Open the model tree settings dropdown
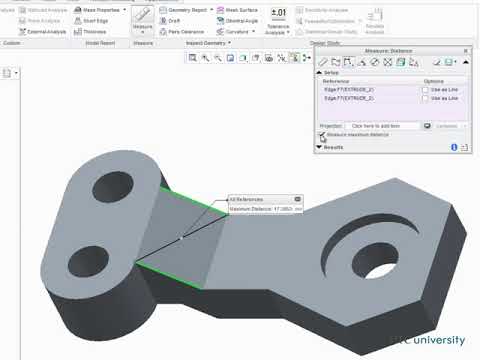Screen dimensions: 480x360 pos(16,73)
